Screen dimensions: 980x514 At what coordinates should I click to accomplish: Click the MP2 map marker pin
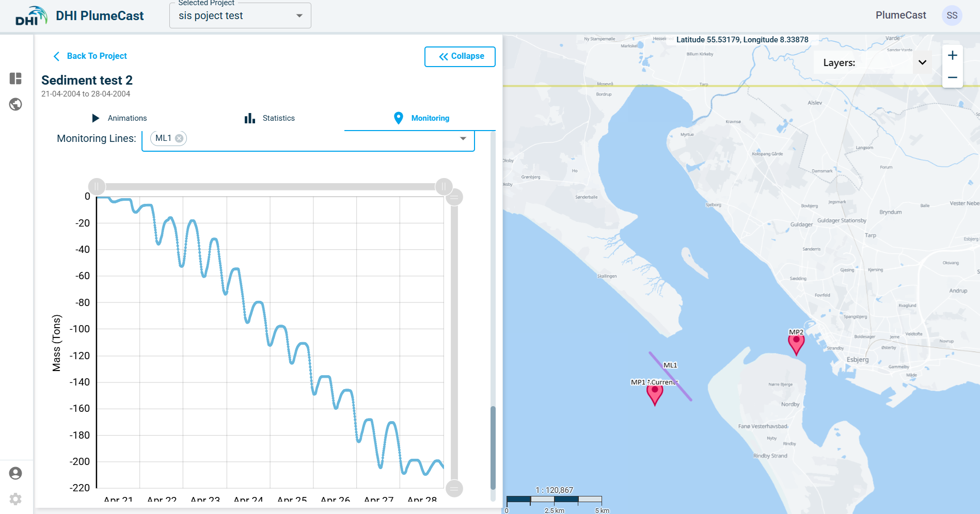click(796, 344)
